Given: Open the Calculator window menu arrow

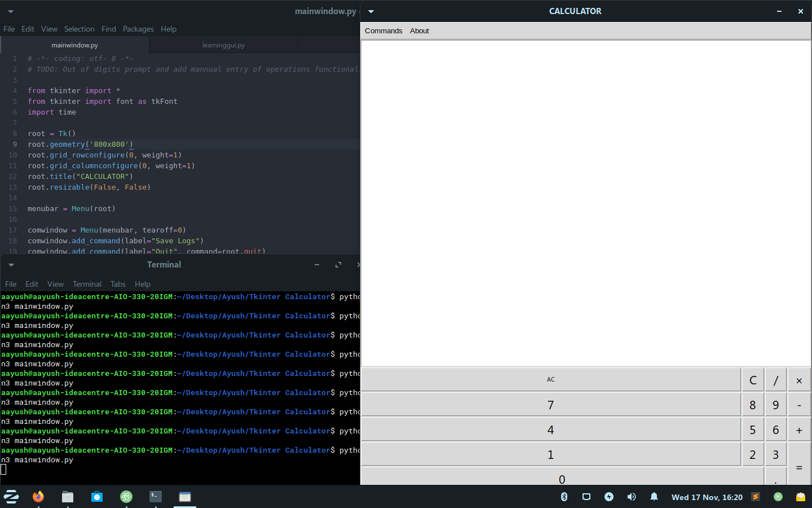Looking at the screenshot, I should tap(371, 11).
